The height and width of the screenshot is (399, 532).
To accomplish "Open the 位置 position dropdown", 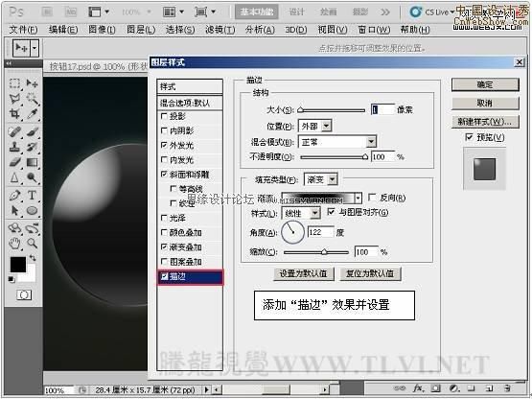I will coord(314,126).
